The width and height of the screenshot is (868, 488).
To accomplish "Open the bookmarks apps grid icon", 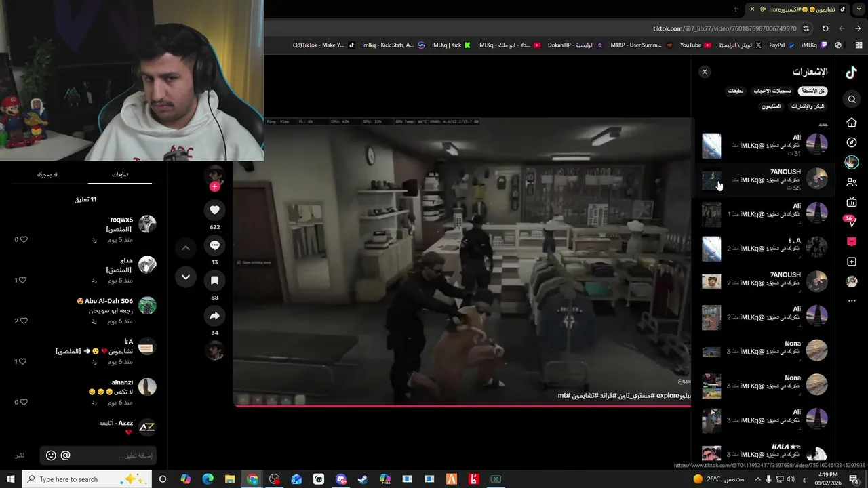I will coord(859,45).
